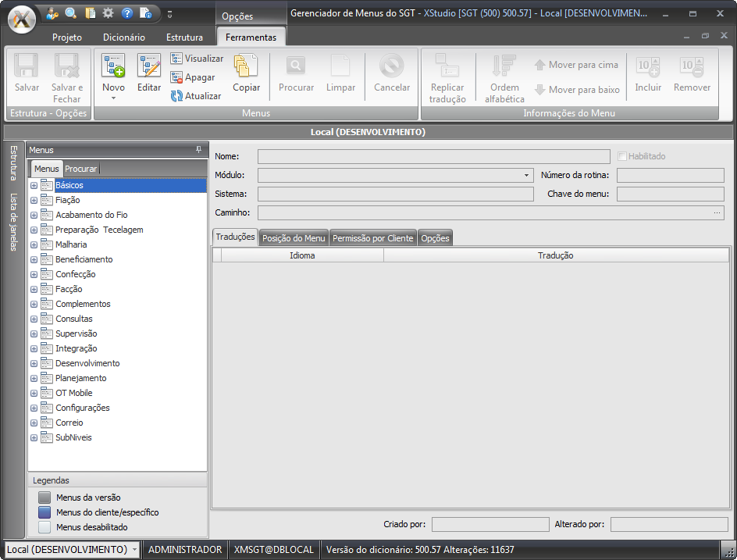The width and height of the screenshot is (737, 560).
Task: Expand the Configurações tree node
Action: click(x=34, y=408)
